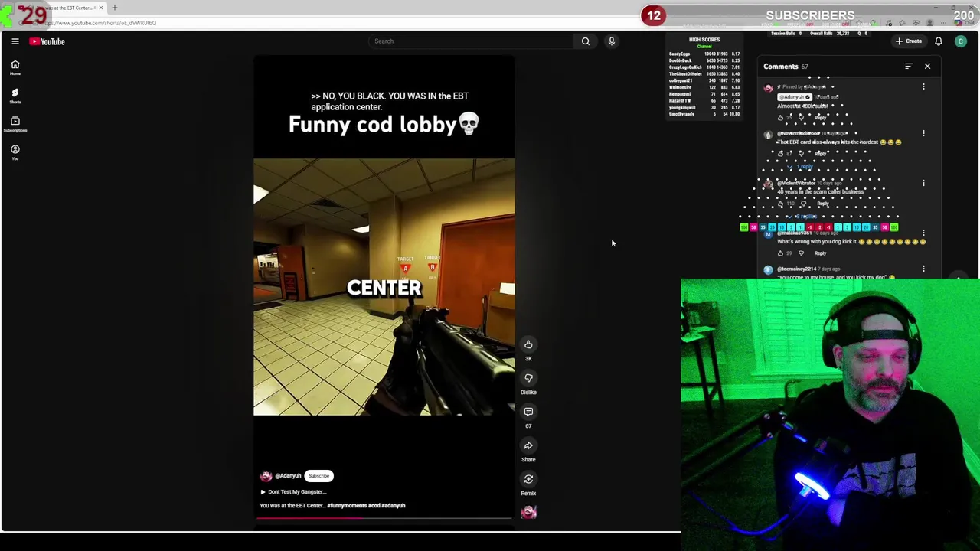Viewport: 980px width, 551px height.
Task: Close the comments panel
Action: (927, 67)
